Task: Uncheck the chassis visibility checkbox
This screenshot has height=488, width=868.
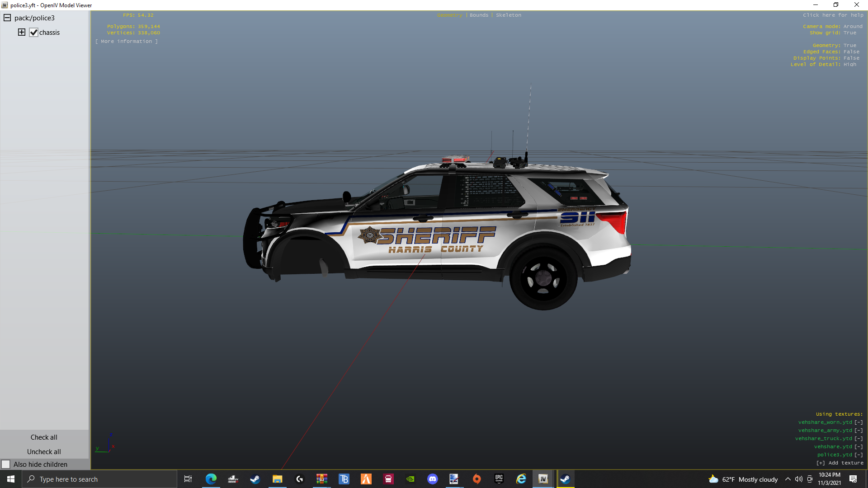Action: (x=34, y=33)
